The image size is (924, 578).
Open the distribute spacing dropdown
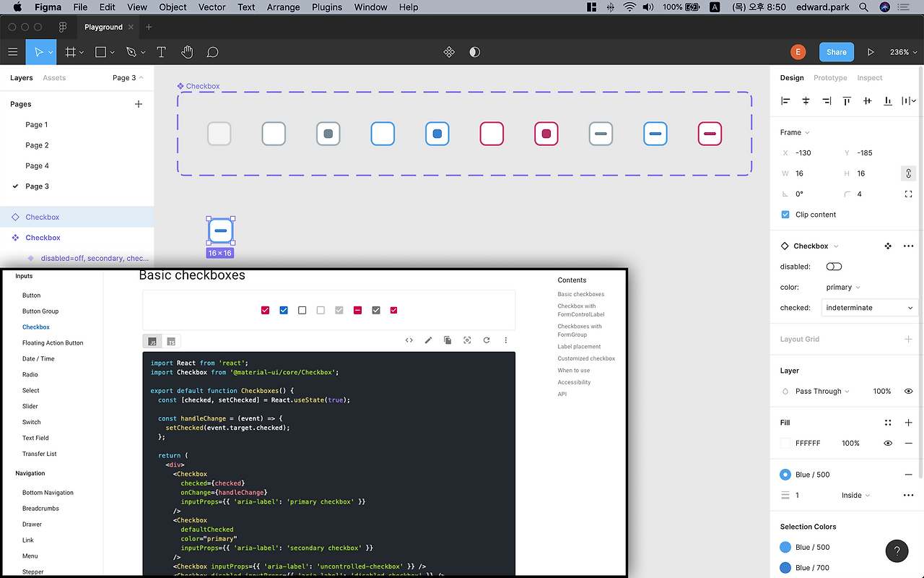(x=909, y=101)
